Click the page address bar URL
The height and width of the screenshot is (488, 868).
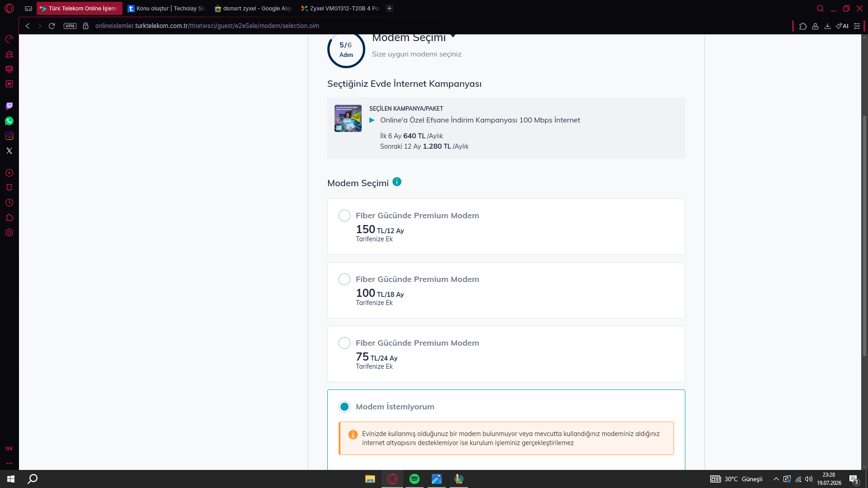click(x=207, y=26)
